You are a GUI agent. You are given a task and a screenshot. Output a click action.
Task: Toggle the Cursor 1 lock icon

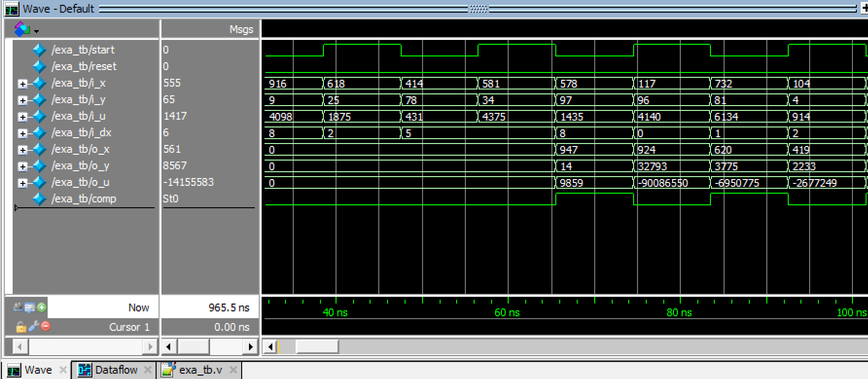[x=20, y=326]
